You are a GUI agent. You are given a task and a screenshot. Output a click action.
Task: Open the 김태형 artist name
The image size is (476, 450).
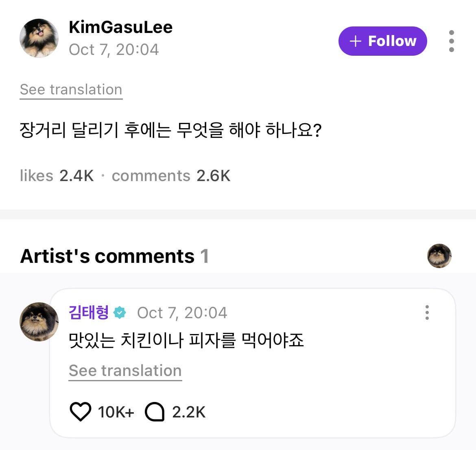89,312
